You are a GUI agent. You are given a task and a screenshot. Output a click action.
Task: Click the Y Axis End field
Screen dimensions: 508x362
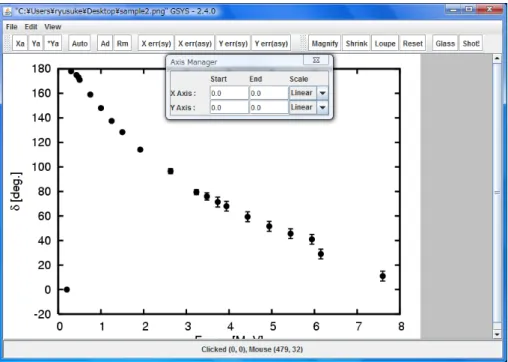coord(269,107)
